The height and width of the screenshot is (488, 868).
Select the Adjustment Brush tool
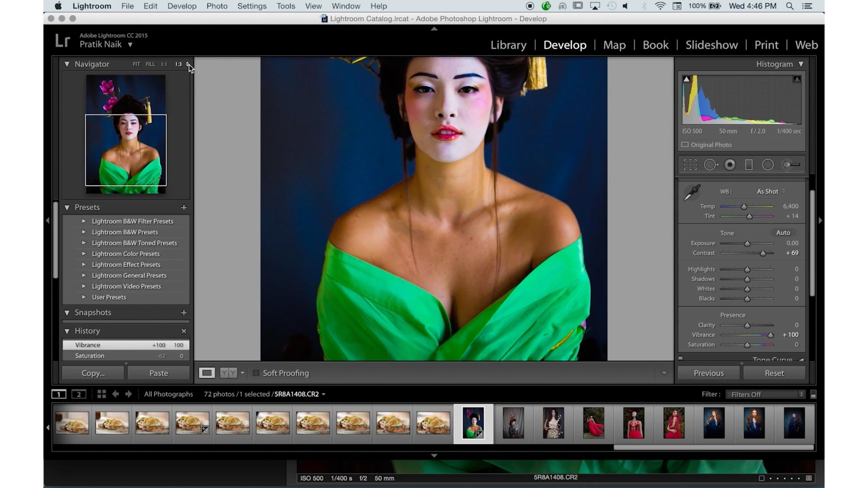coord(790,164)
